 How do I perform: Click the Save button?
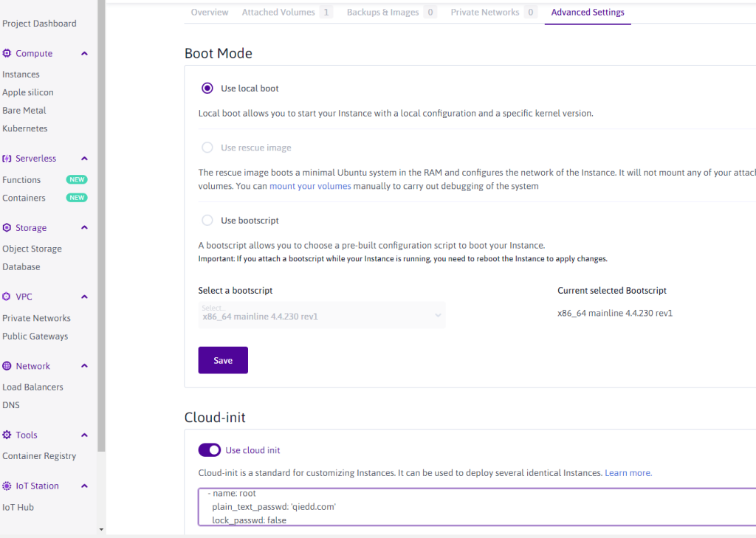coord(222,359)
